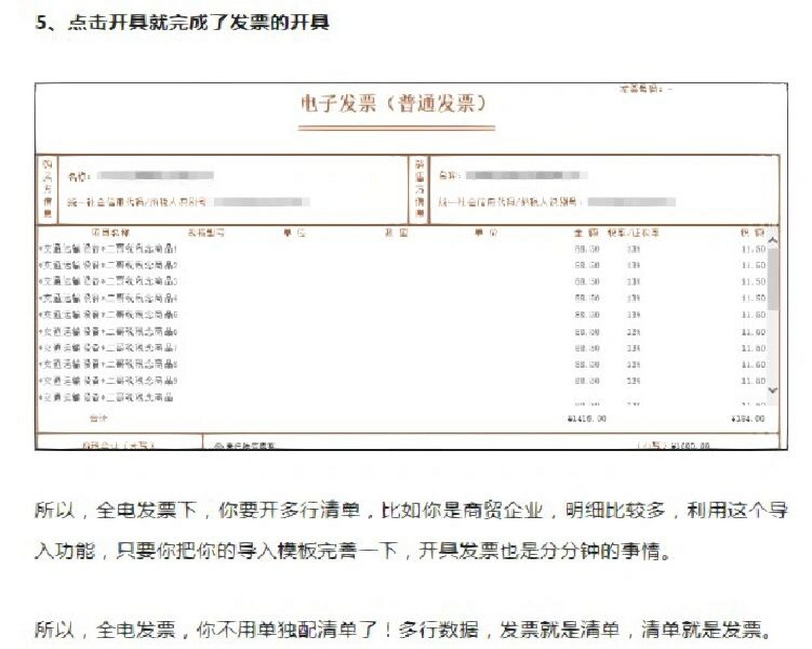Click the 电子发票（普通发票）invoice title
Image resolution: width=812 pixels, height=649 pixels.
pyautogui.click(x=393, y=104)
